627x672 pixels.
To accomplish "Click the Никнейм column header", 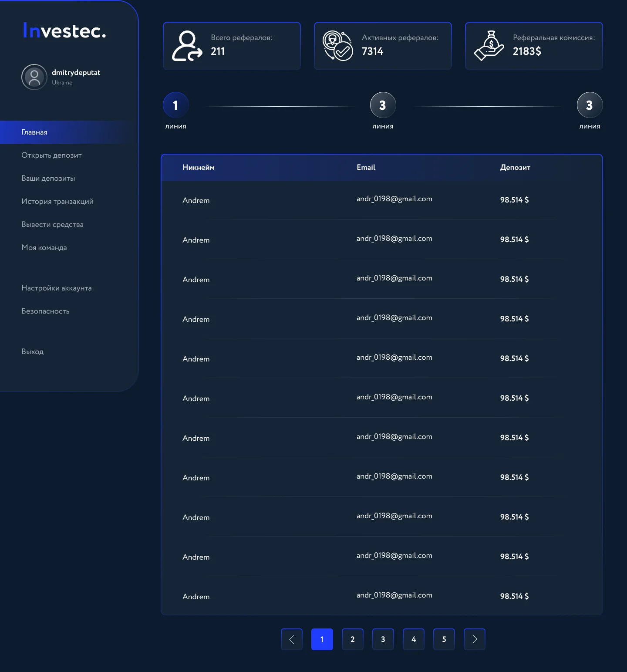I will click(x=199, y=167).
